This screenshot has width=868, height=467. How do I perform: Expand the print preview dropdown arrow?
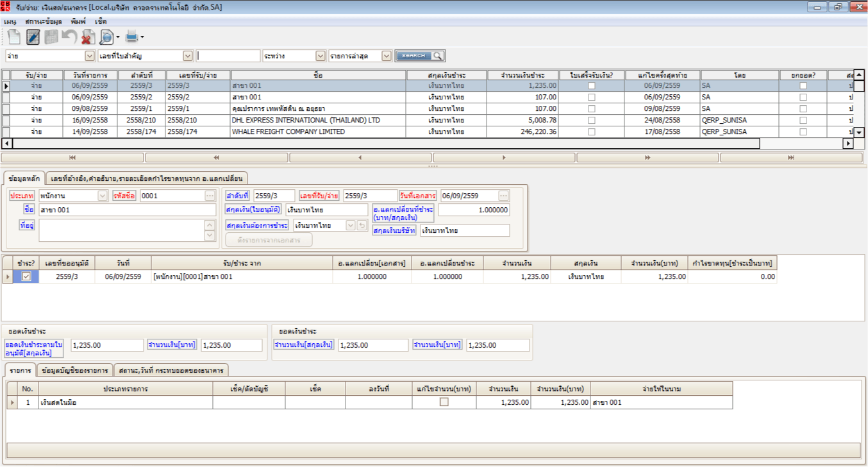tap(118, 37)
